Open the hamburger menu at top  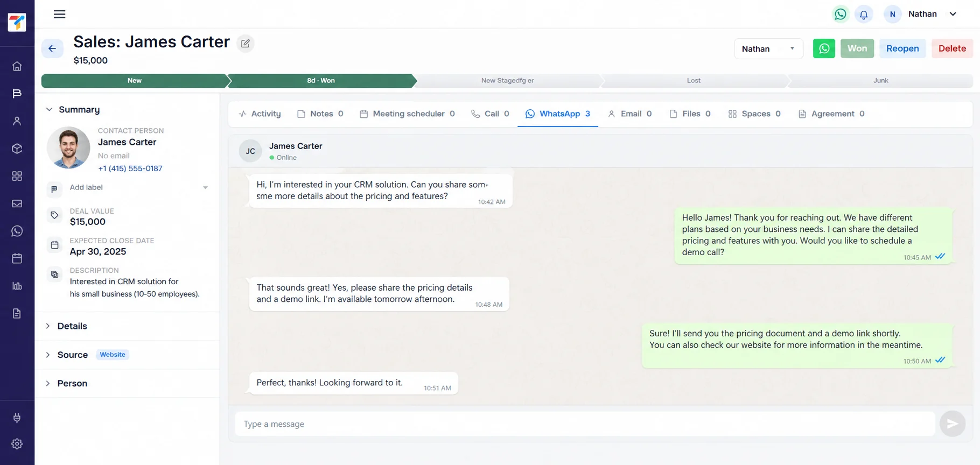60,14
